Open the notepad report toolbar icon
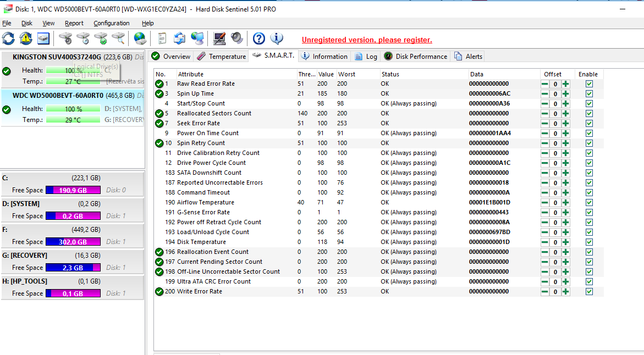 (x=162, y=38)
